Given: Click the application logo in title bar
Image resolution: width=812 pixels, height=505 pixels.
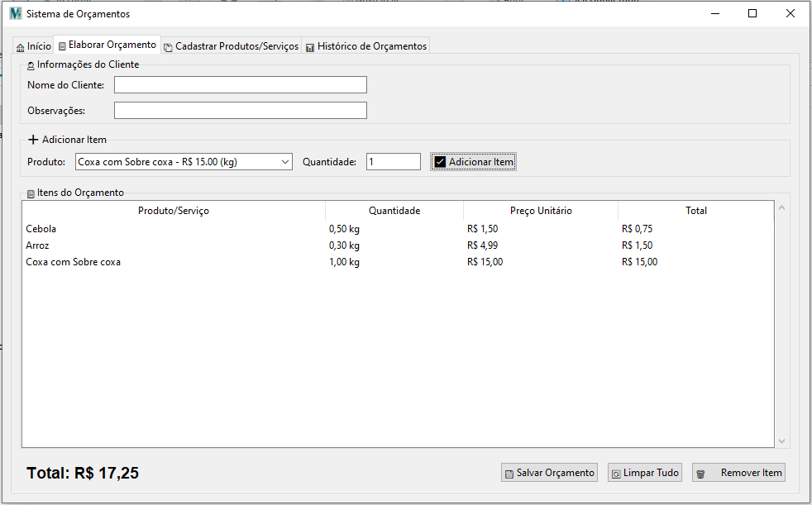Looking at the screenshot, I should pyautogui.click(x=15, y=14).
